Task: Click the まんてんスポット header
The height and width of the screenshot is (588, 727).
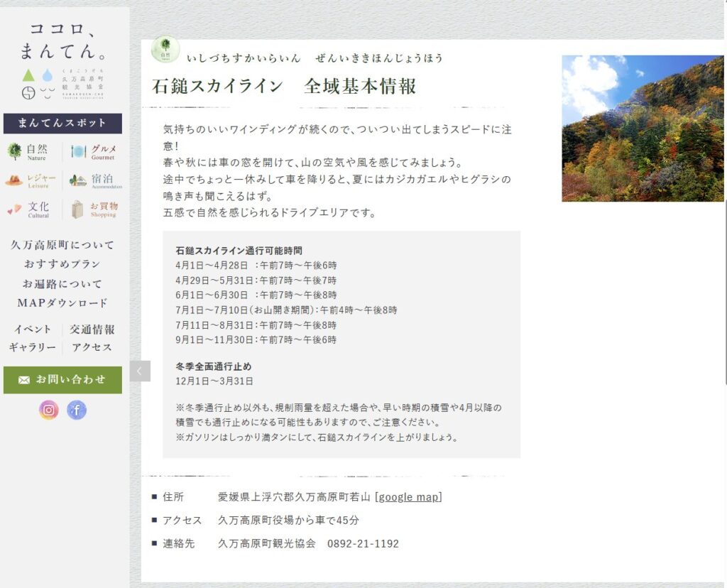Action: pos(62,124)
